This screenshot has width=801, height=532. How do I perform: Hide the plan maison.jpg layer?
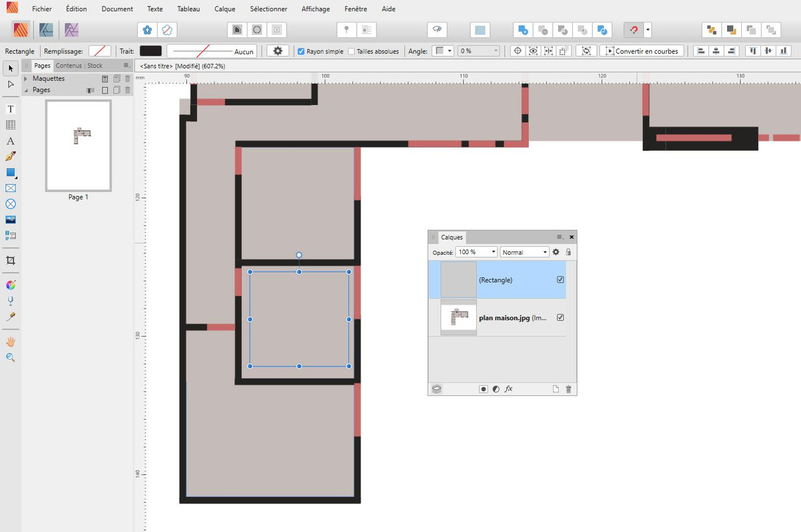(x=560, y=317)
